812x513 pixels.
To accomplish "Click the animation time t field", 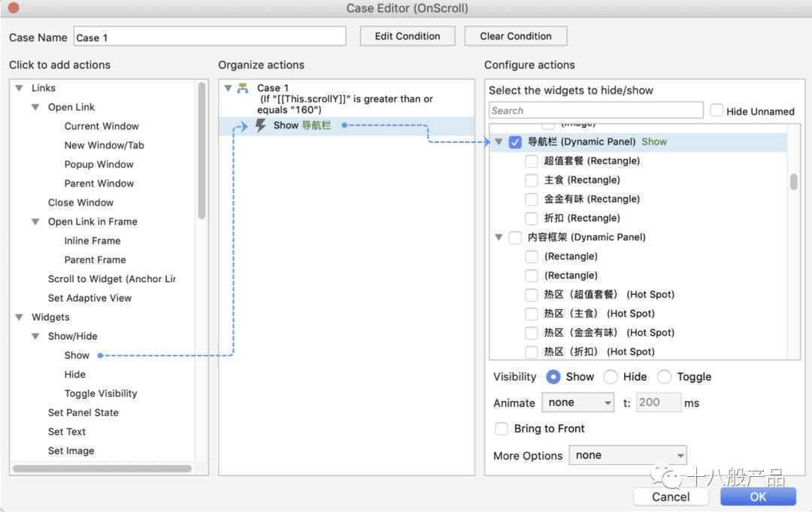I will [x=658, y=402].
